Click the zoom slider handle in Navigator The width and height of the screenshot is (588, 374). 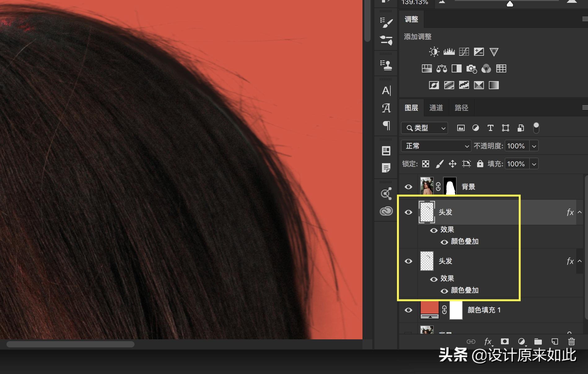(x=510, y=3)
